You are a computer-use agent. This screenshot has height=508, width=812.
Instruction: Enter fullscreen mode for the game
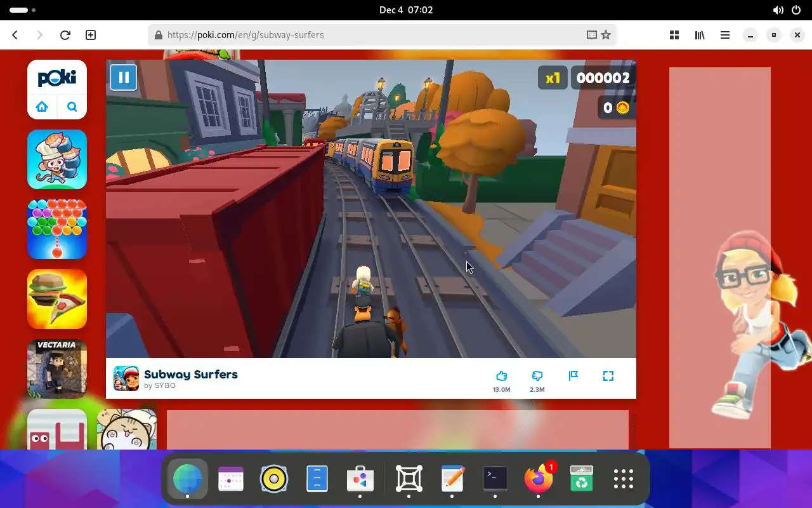pyautogui.click(x=608, y=376)
